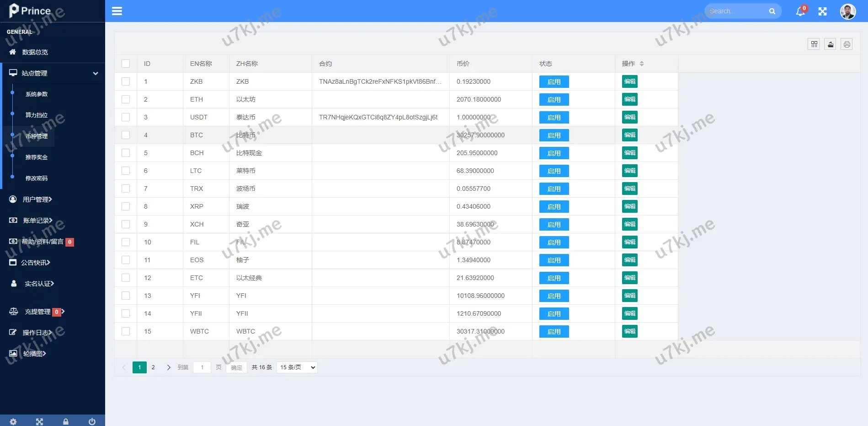
Task: Open the user avatar profile menu
Action: click(x=847, y=11)
